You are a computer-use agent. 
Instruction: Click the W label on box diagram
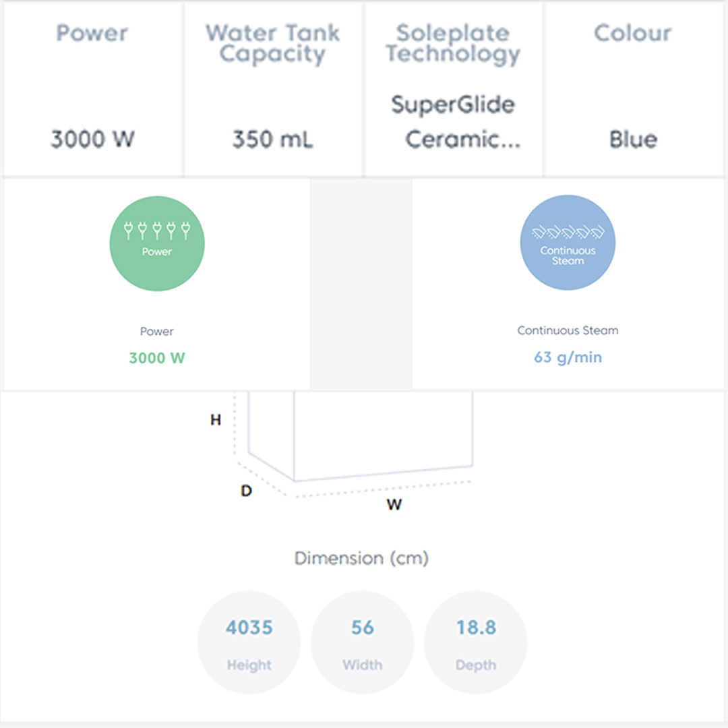394,505
